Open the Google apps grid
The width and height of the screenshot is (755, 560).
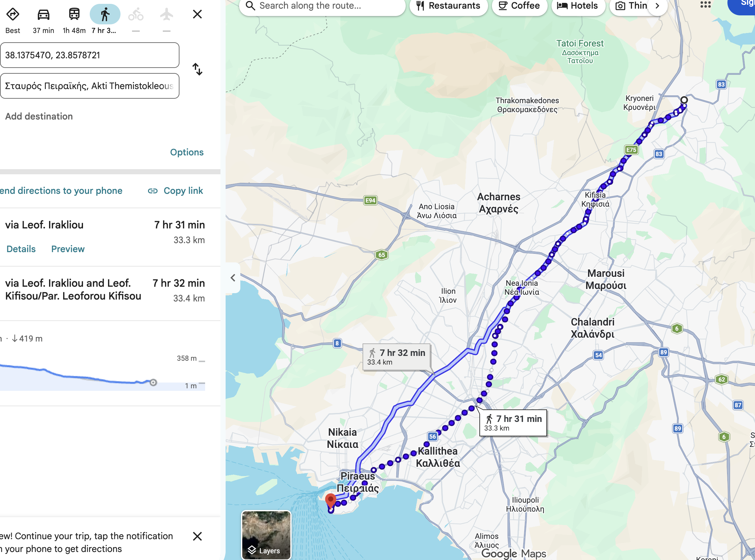point(705,5)
